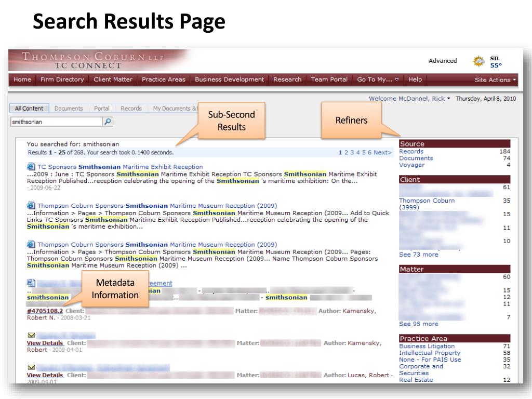Open TC Sponsors Smithsonian Maritime Exhibit Reception result
532x399 pixels.
(120, 167)
